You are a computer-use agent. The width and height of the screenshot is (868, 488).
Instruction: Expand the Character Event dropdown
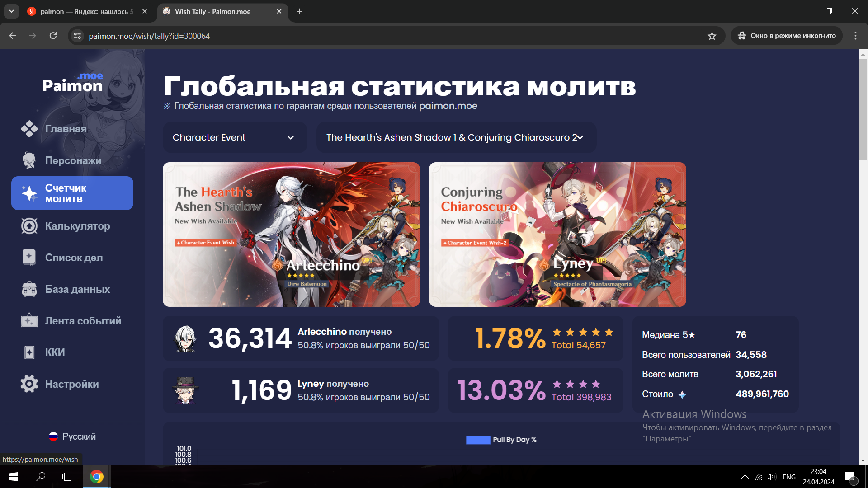tap(234, 137)
